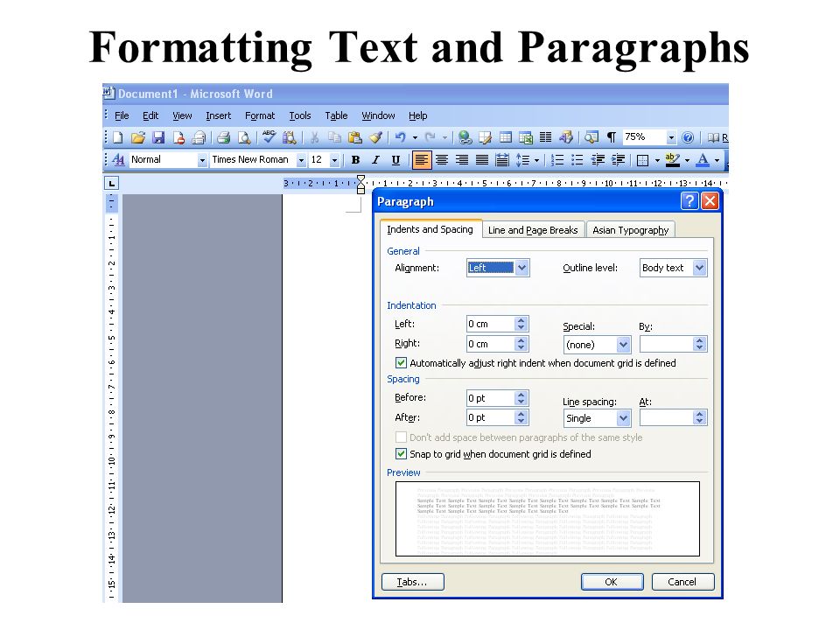Click the Open folder icon
The height and width of the screenshot is (630, 840).
coord(137,137)
